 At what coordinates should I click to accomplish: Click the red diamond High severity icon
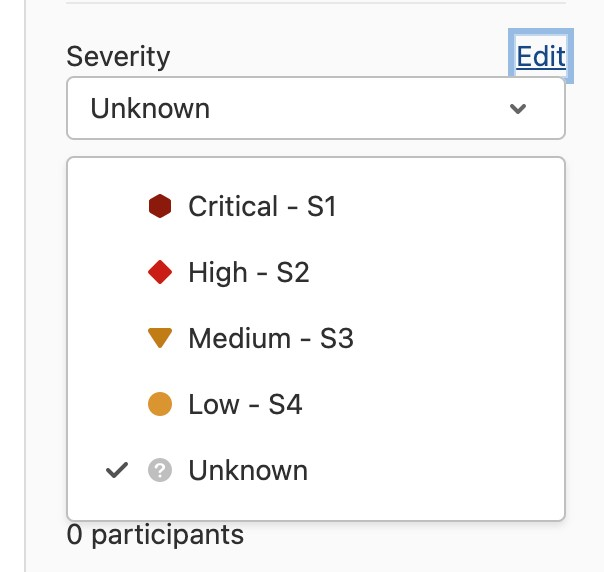[160, 273]
